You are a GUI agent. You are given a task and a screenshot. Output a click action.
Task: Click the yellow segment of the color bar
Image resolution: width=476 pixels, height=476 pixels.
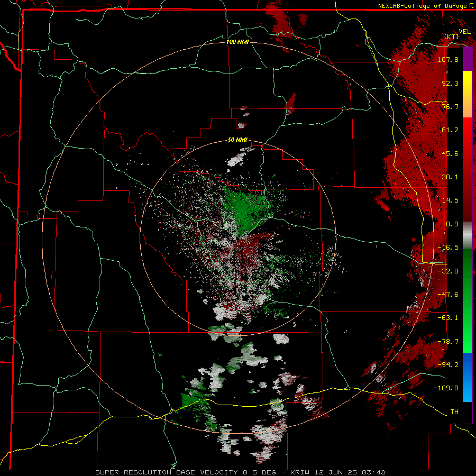[x=467, y=83]
